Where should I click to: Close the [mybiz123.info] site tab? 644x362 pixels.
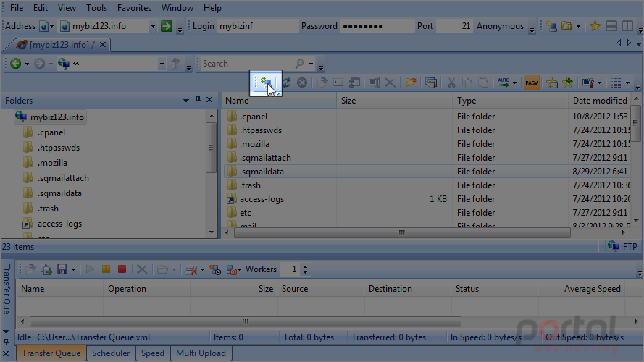pyautogui.click(x=103, y=45)
